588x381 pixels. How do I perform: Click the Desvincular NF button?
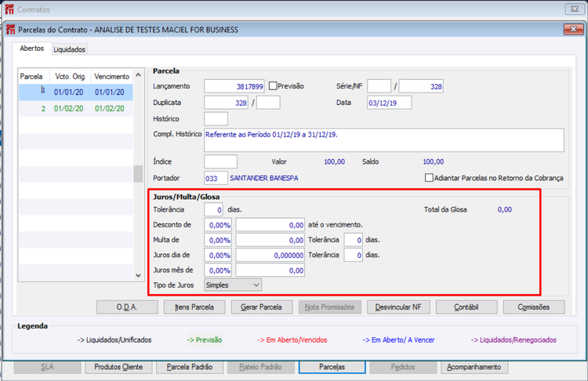point(398,307)
